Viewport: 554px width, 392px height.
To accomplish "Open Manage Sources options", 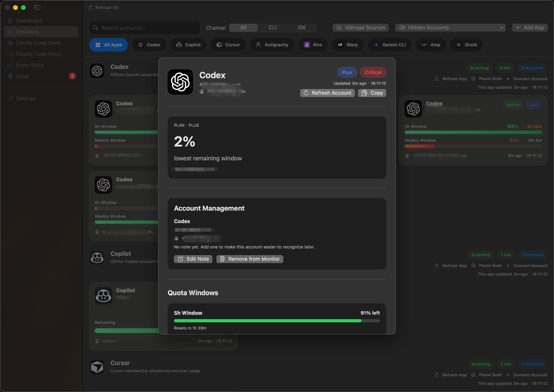I will (x=360, y=28).
